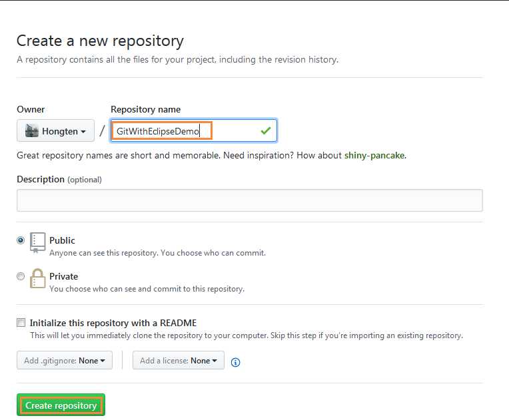The image size is (509, 420).
Task: Click the 'Create a new repository' heading
Action: tap(100, 41)
